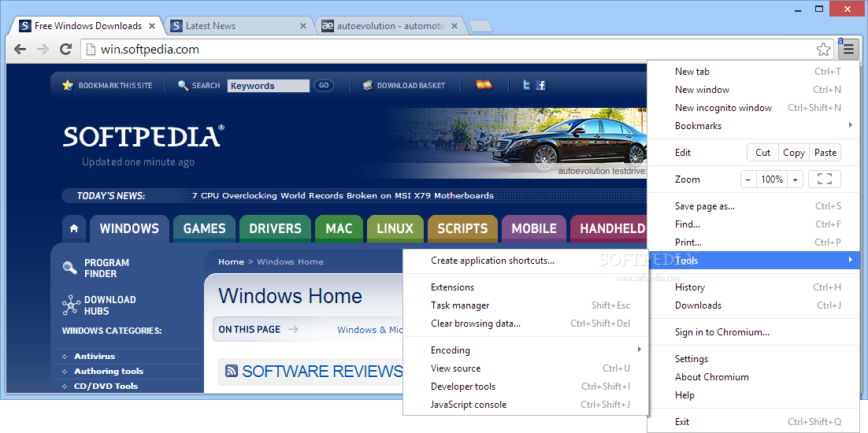
Task: Open JavaScript console from submenu
Action: pos(525,404)
